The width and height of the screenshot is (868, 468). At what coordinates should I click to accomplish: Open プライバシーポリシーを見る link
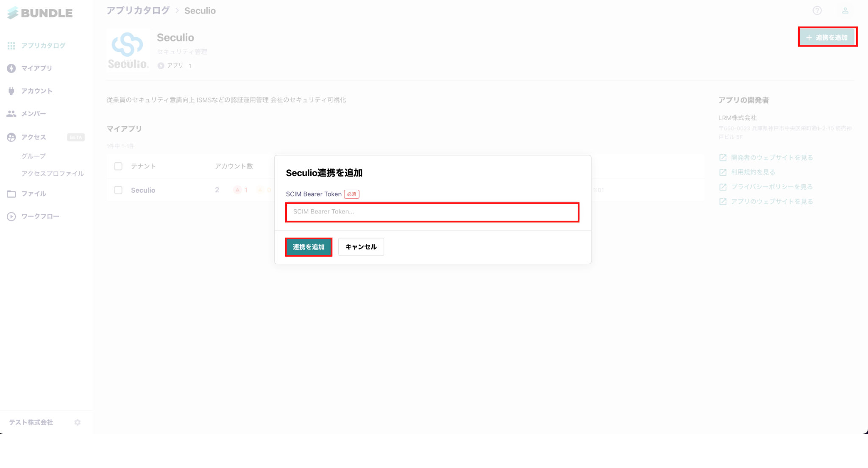[772, 187]
